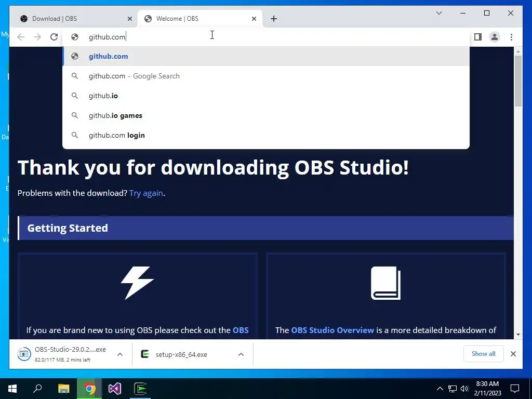Screen dimensions: 532x399
Task: Select the Welcome | OBS tab
Action: [x=199, y=19]
